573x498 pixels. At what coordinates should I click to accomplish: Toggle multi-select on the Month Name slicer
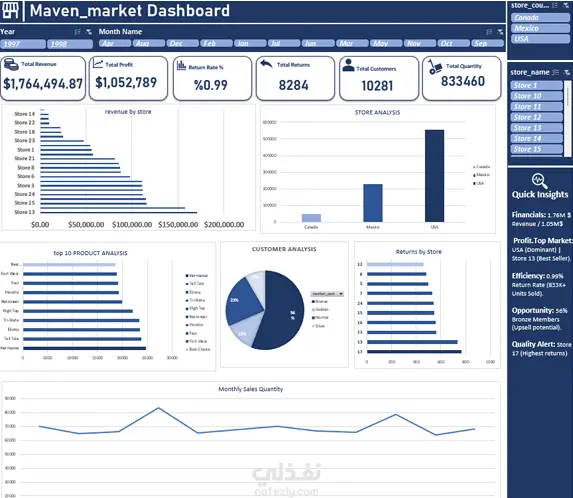[x=489, y=32]
